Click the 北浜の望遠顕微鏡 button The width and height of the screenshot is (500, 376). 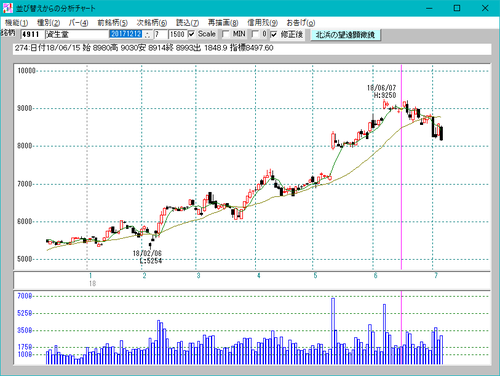345,35
